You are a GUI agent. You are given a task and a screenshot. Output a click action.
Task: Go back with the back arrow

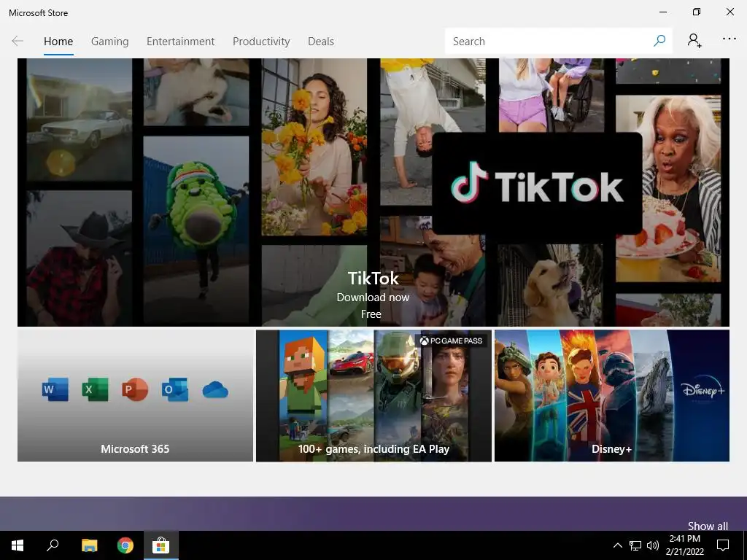pyautogui.click(x=18, y=41)
